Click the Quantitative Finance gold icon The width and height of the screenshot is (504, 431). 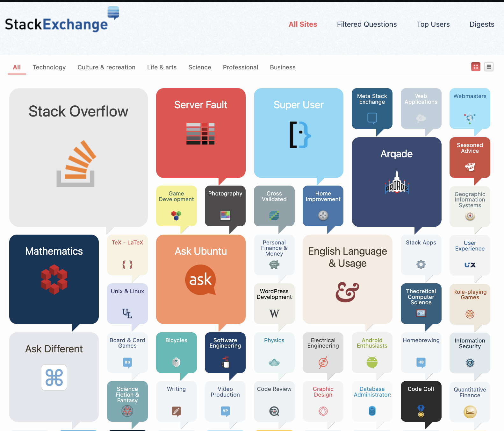point(470,412)
